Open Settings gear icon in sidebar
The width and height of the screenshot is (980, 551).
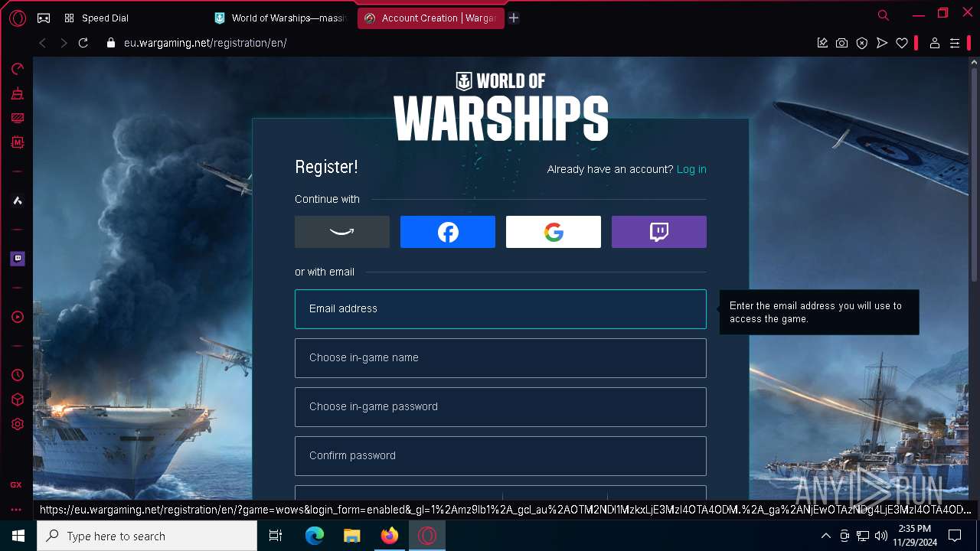click(17, 424)
